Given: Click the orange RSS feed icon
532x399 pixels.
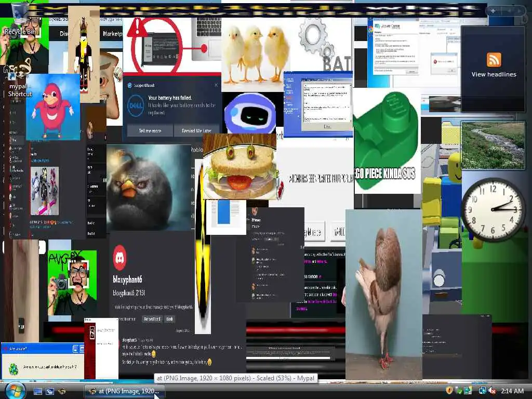Looking at the screenshot, I should [x=494, y=60].
